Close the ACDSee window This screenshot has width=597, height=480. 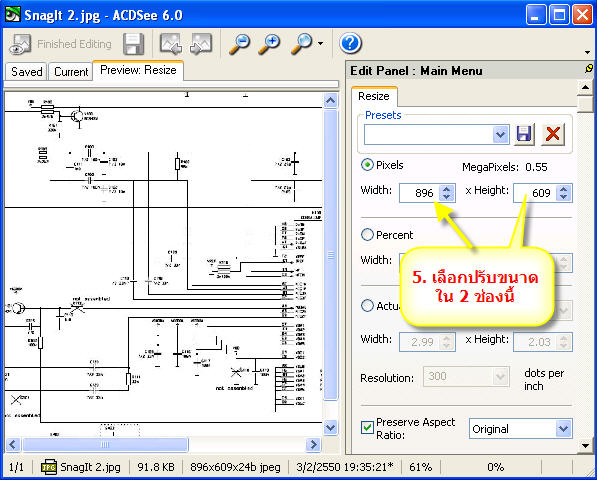pos(583,15)
